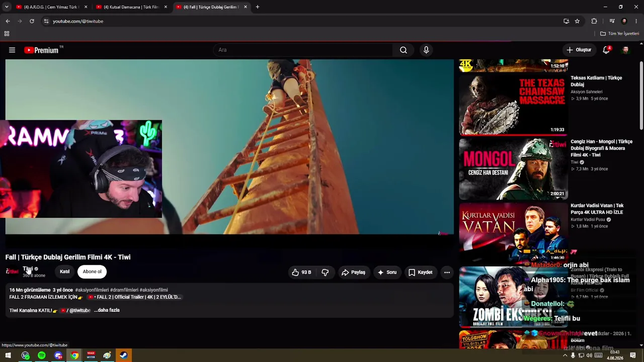Viewport: 644px width, 362px height.
Task: Open the 'Soru' ask button
Action: 387,272
